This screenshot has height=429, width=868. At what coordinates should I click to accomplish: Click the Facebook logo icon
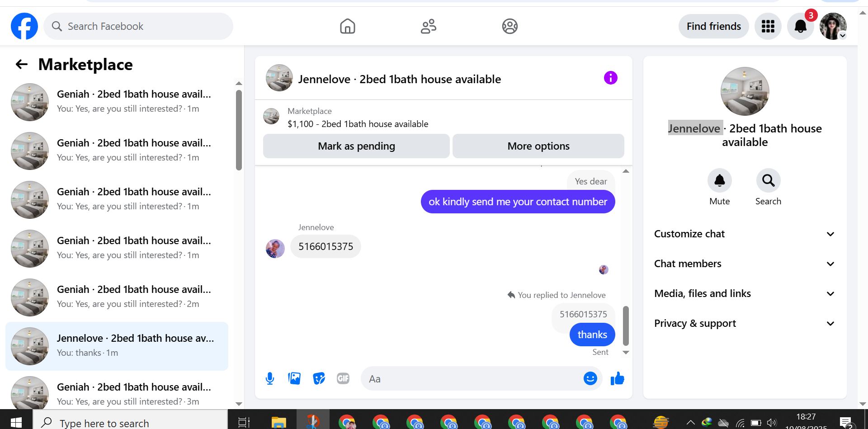pos(24,26)
